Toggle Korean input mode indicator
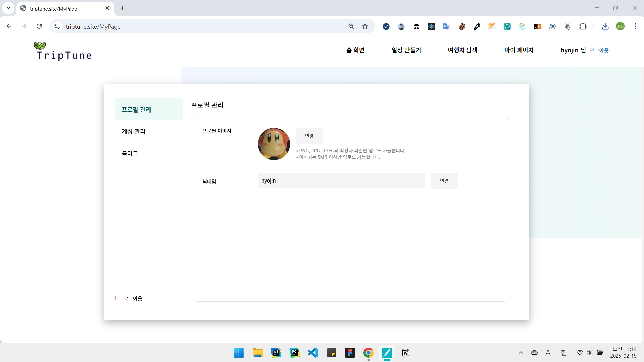The height and width of the screenshot is (362, 644). 564,353
